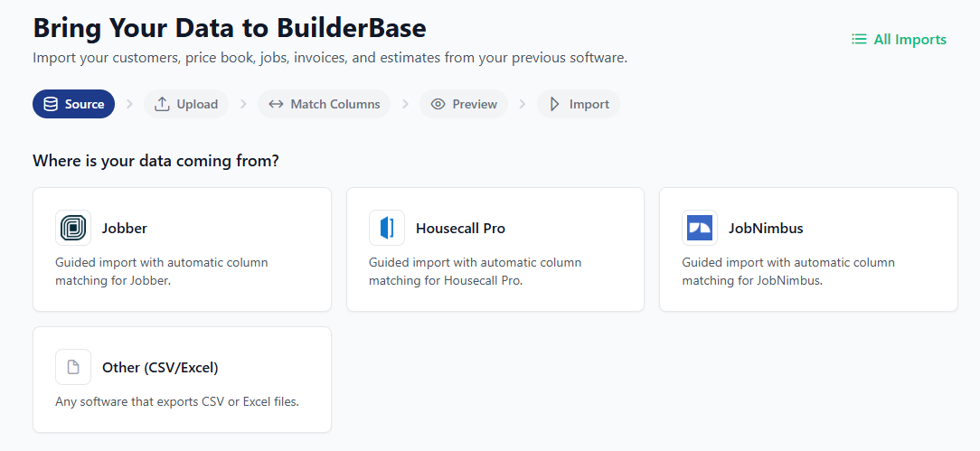The height and width of the screenshot is (451, 980).
Task: Choose Housecall Pro as the data source
Action: [x=495, y=249]
